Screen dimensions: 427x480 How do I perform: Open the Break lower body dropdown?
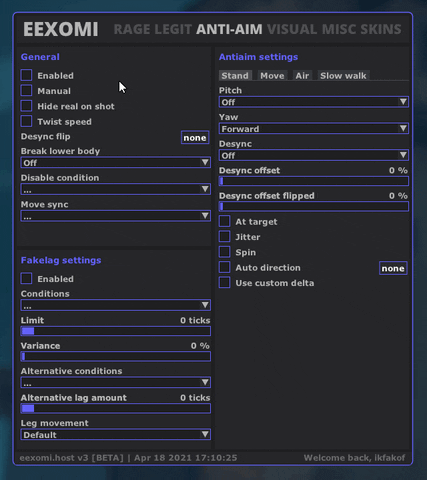coord(116,163)
